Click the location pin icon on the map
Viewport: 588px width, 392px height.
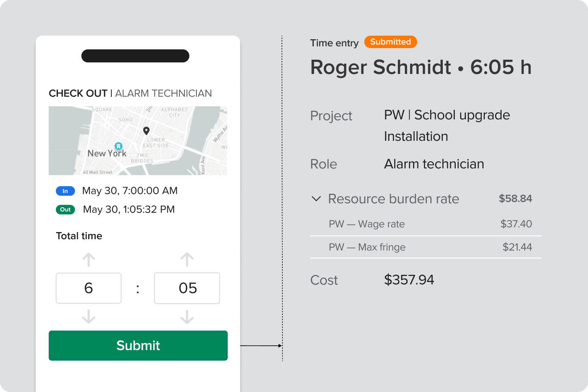pyautogui.click(x=146, y=130)
